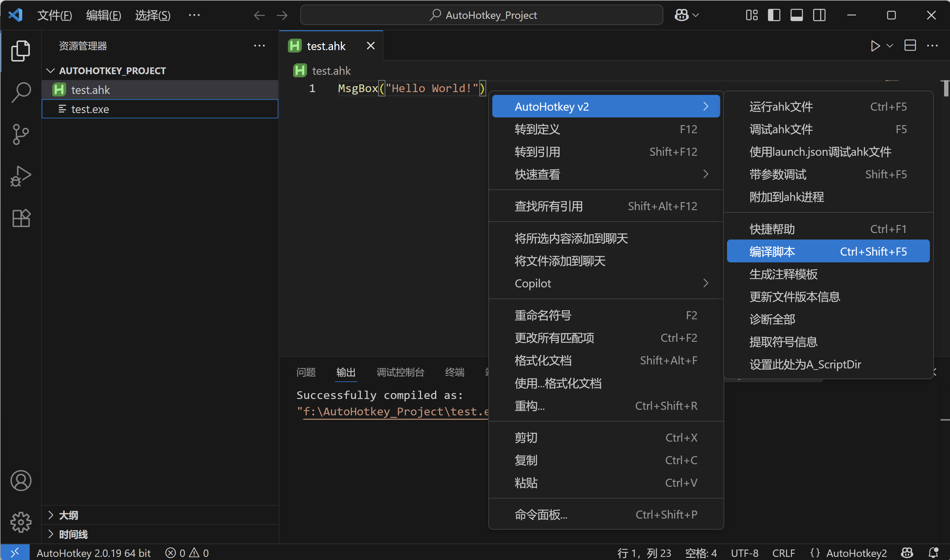Select 转到定义 in context menu
Image resolution: width=950 pixels, height=560 pixels.
click(606, 129)
